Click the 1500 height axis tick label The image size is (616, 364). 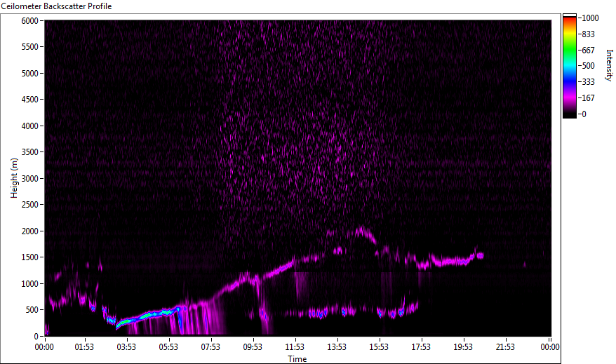pos(30,257)
